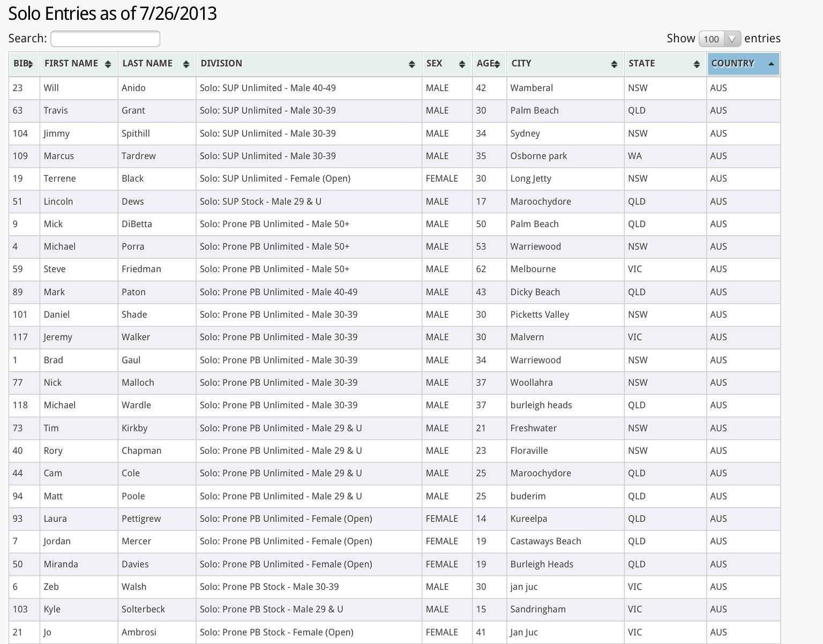823x644 pixels.
Task: Select Laura Pettigrew's first name cell
Action: (x=55, y=519)
